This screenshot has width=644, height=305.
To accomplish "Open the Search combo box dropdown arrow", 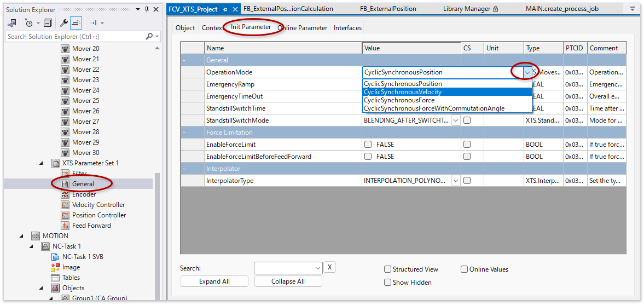I will pyautogui.click(x=318, y=268).
